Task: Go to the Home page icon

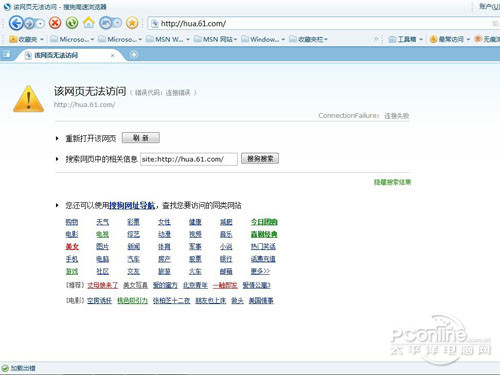Action: (x=89, y=23)
